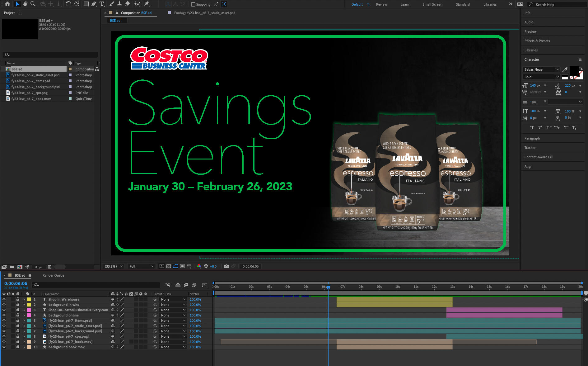Select the Pen tool
This screenshot has width=588, height=366.
tap(94, 4)
